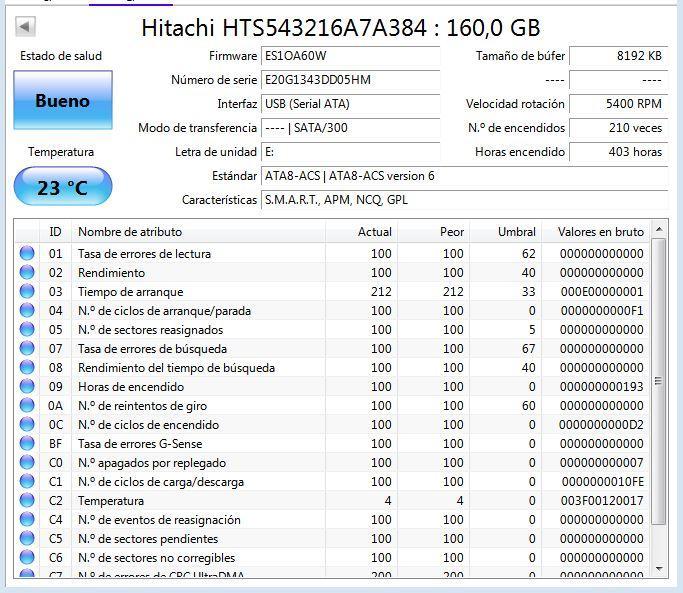The image size is (683, 593).
Task: Click the transfer mode field SATA/300
Action: (350, 128)
